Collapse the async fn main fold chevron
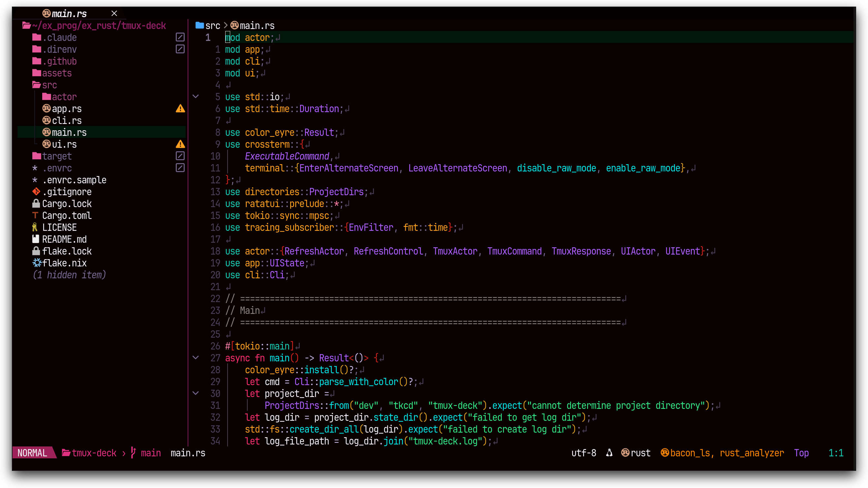The width and height of the screenshot is (868, 488). [196, 358]
